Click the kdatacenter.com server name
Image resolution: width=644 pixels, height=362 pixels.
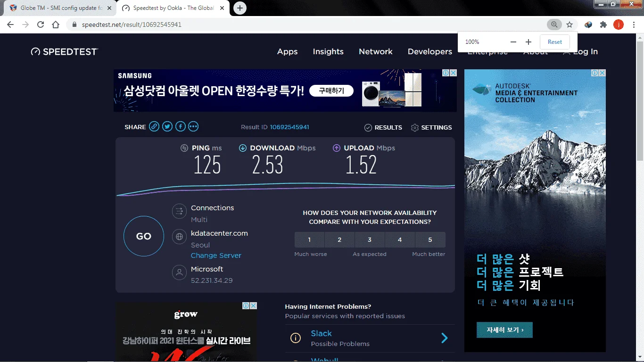[219, 233]
